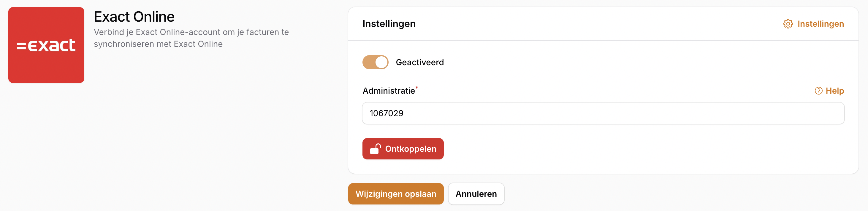Click the Geactiveerd label text
This screenshot has height=211, width=868.
419,62
